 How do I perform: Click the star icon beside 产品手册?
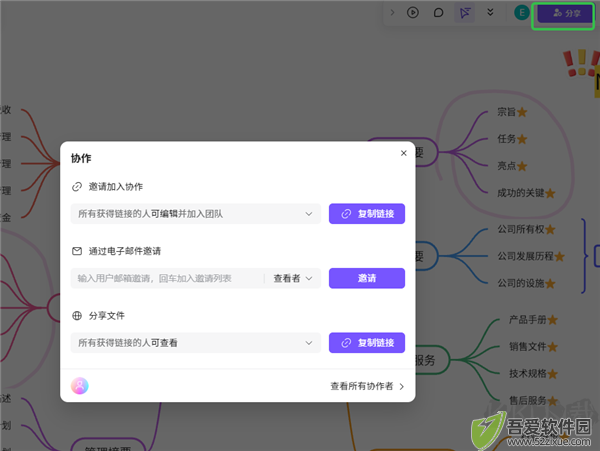tap(553, 320)
